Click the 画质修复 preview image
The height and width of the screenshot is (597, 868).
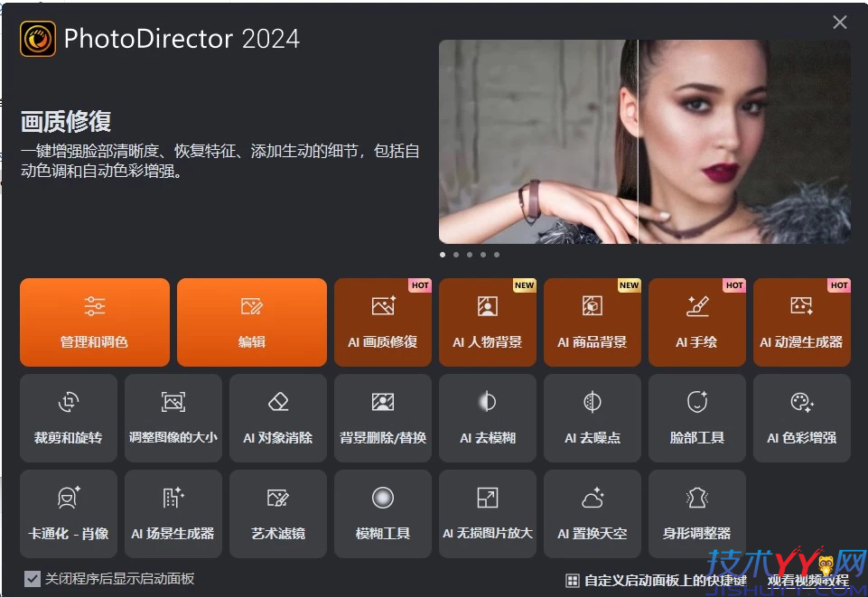(644, 142)
